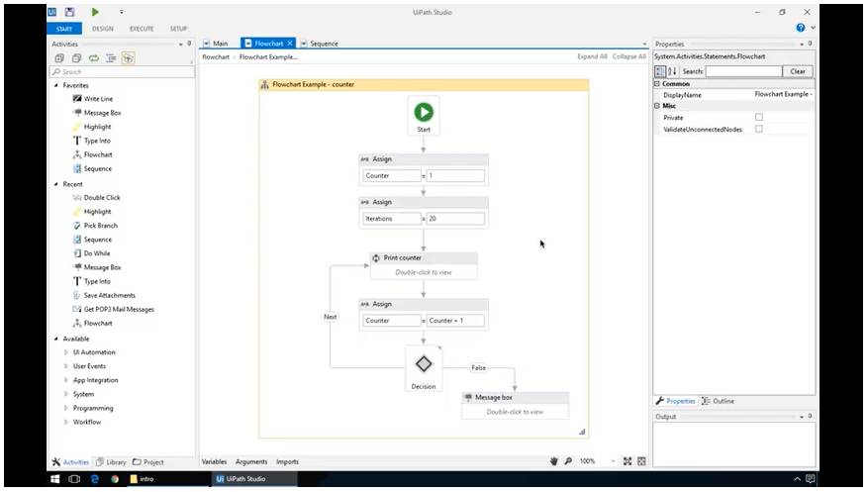
Task: Click the green Run play button in title bar
Action: coord(95,12)
